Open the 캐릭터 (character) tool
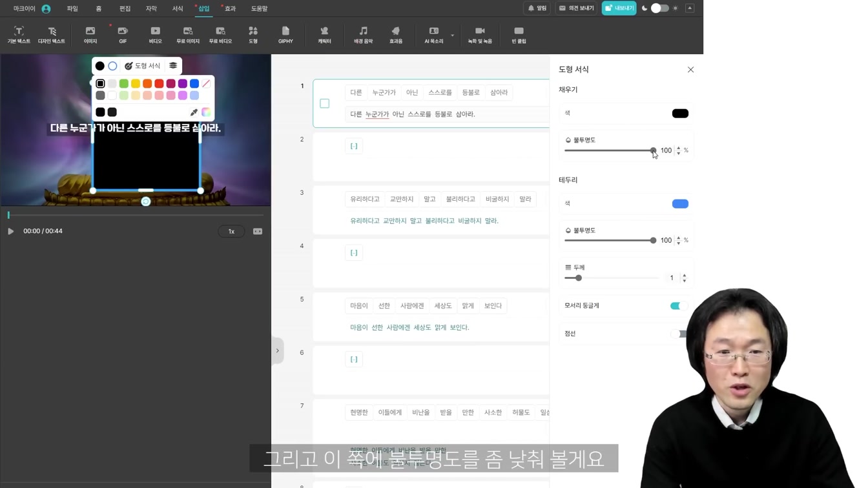Screen dimensions: 868x488 pyautogui.click(x=324, y=35)
